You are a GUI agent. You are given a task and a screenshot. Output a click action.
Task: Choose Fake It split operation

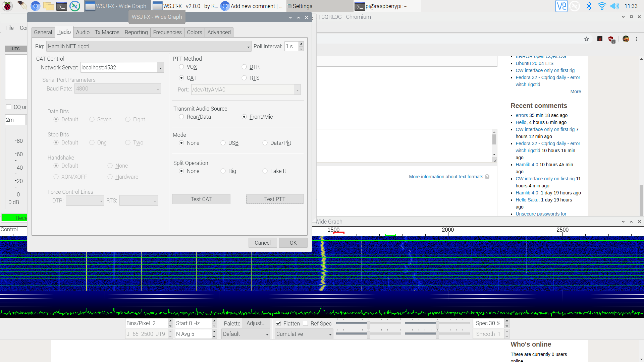point(265,171)
